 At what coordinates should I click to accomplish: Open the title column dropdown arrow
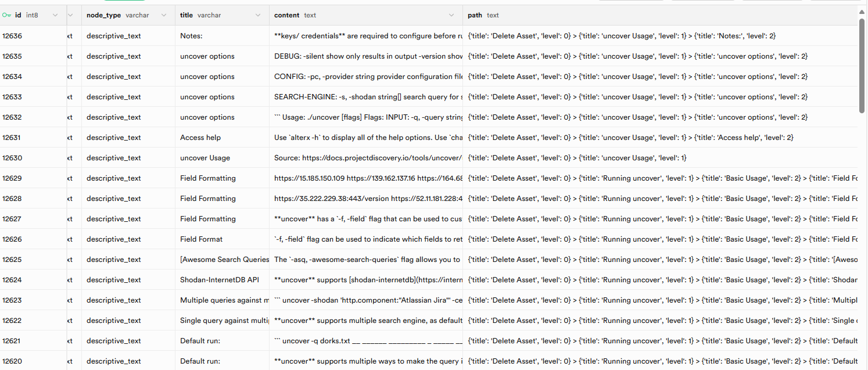(258, 15)
